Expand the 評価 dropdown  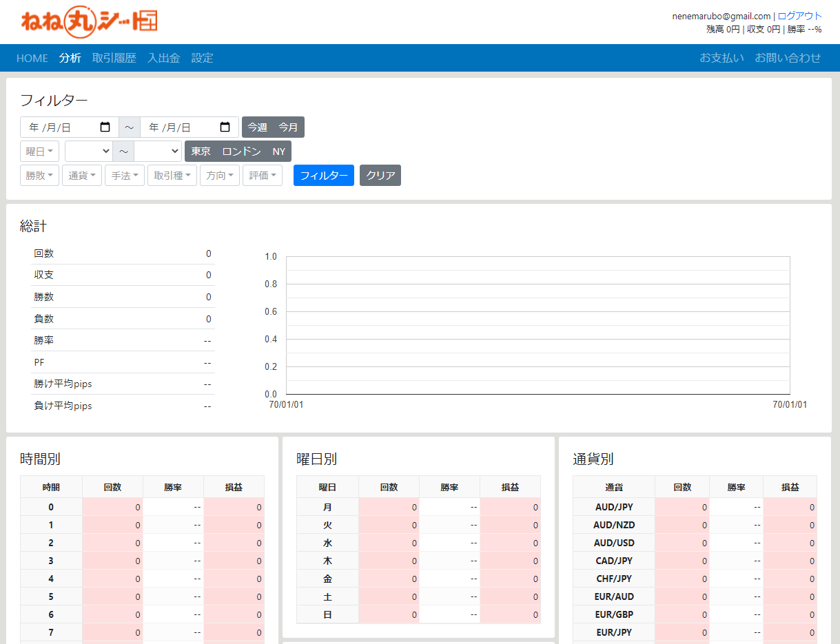coord(263,176)
